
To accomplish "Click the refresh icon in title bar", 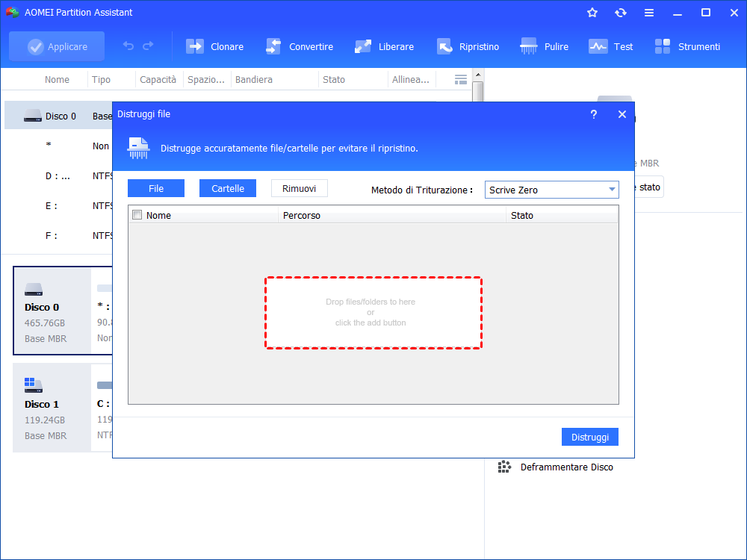I will pyautogui.click(x=620, y=13).
